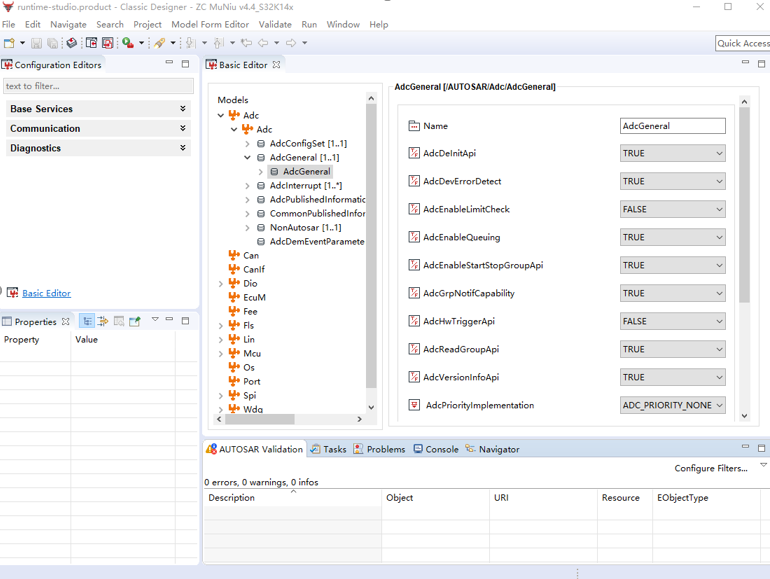
Task: Toggle Show Advanced Properties in Properties panel
Action: pos(103,321)
